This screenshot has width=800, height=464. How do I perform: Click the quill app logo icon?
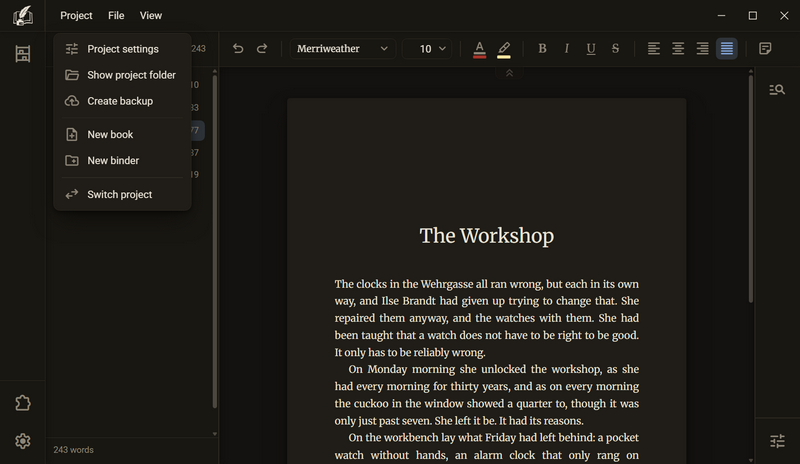[x=22, y=16]
